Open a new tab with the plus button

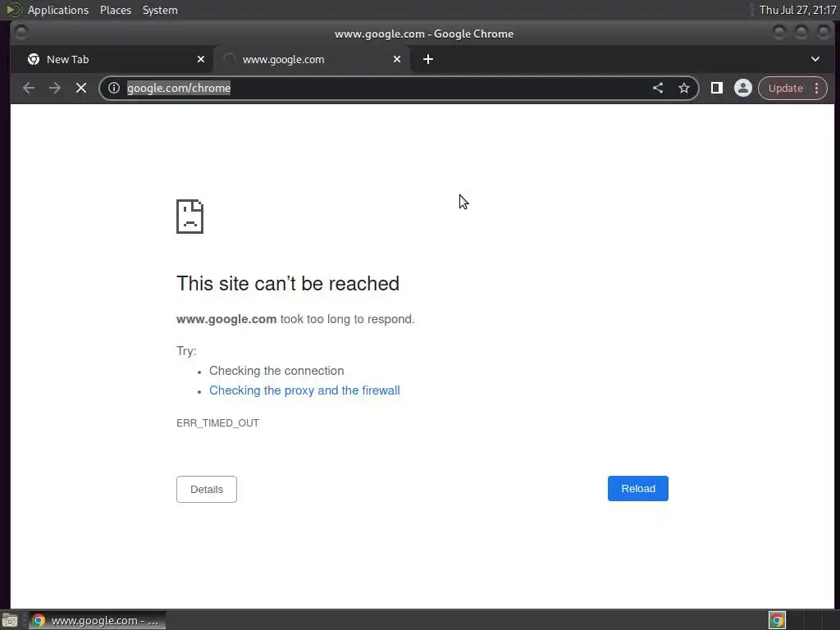pos(427,59)
